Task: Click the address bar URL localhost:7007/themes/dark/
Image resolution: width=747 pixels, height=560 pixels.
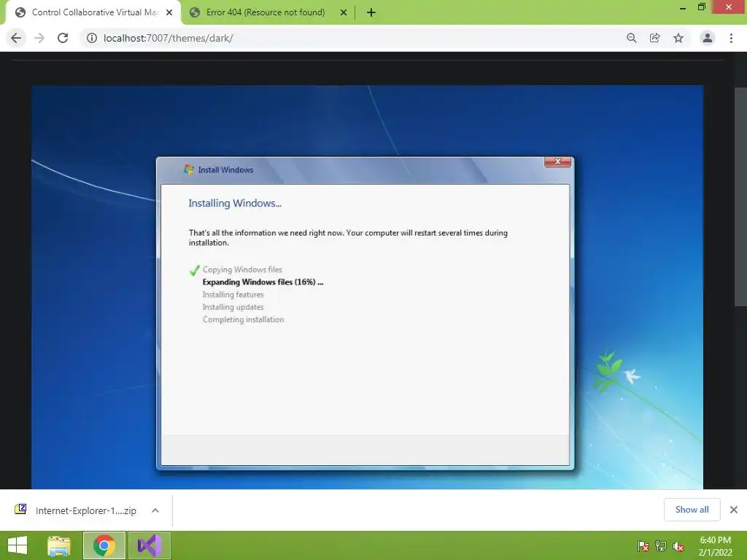Action: [x=169, y=38]
